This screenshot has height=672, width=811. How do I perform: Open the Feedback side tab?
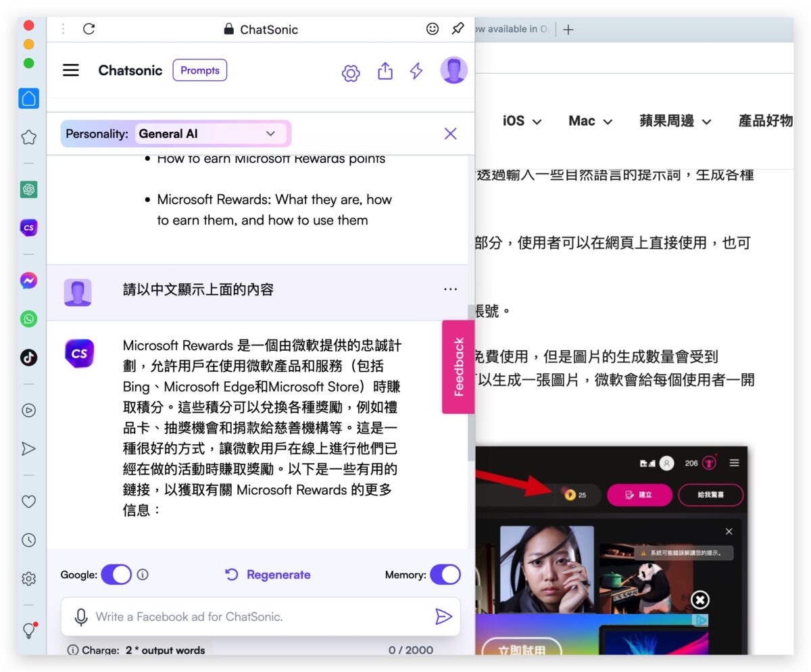coord(458,366)
